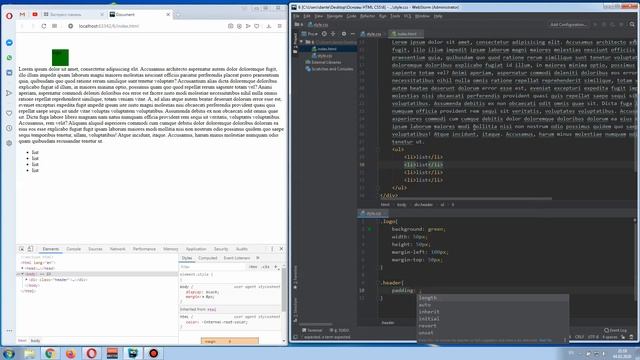This screenshot has width=640, height=360.
Task: Add new style rule plus button
Action: (276, 267)
